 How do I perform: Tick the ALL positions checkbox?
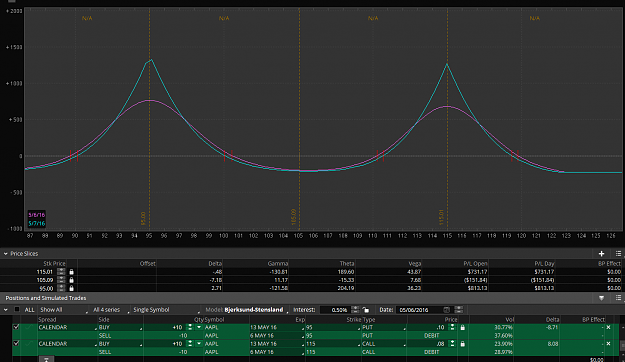[x=17, y=309]
